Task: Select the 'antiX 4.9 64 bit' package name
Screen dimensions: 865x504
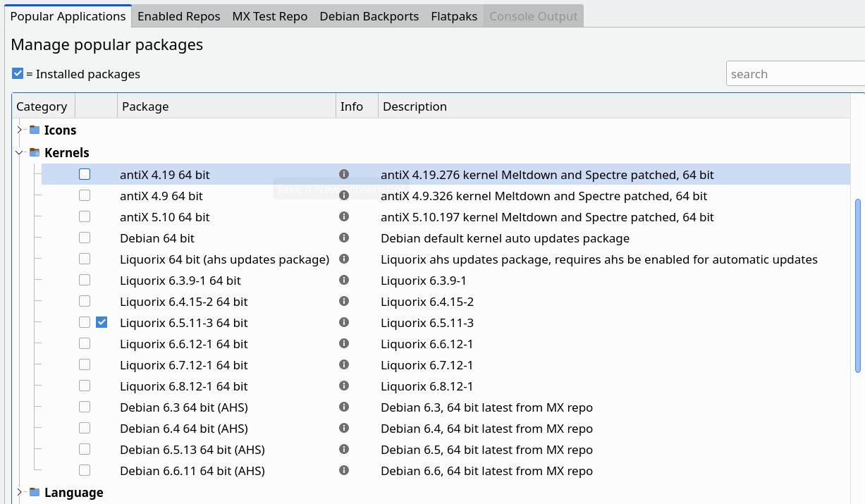Action: coord(161,196)
